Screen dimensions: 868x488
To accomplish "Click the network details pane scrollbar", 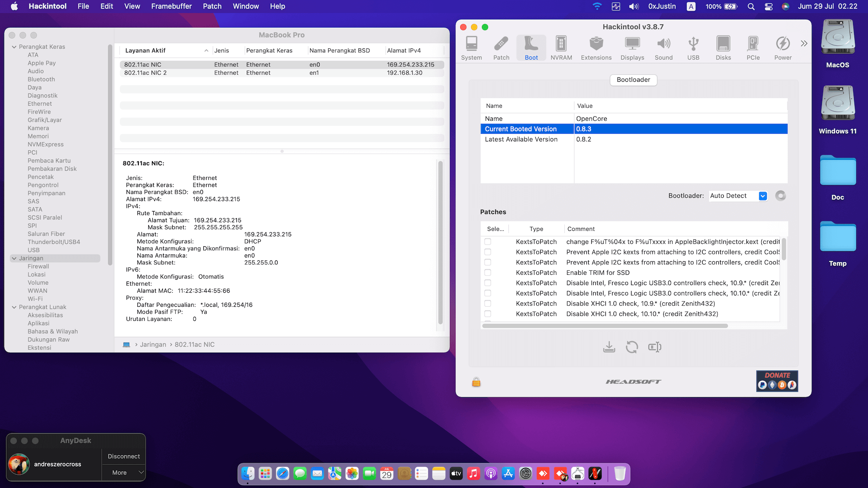I will (440, 242).
